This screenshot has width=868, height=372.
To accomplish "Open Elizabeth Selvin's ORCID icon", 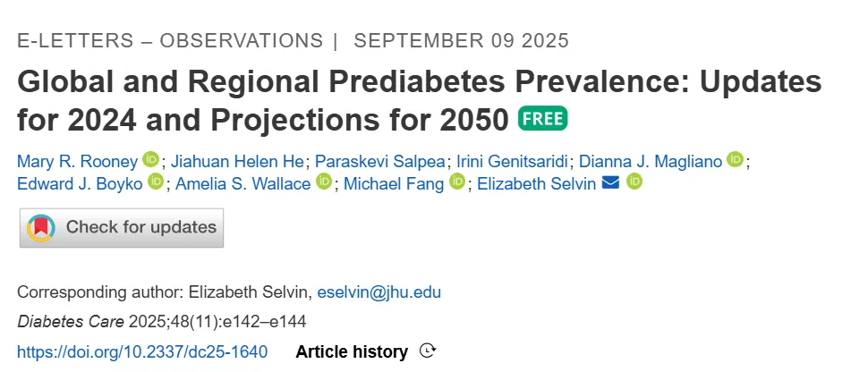I will [x=634, y=182].
